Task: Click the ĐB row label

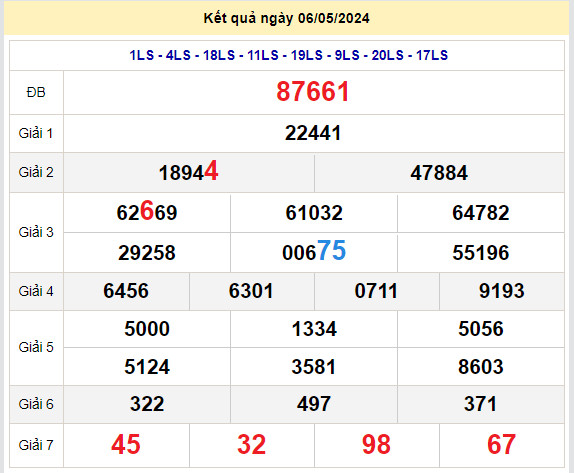Action: [x=36, y=92]
